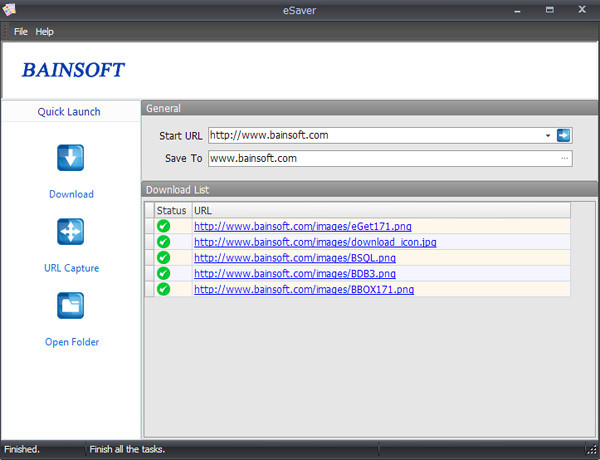This screenshot has height=460, width=600.
Task: Open the BDB3.png image link
Action: (295, 273)
